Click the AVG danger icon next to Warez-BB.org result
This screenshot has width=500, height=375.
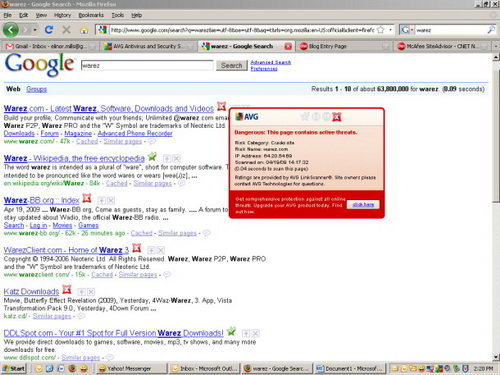tap(87, 198)
